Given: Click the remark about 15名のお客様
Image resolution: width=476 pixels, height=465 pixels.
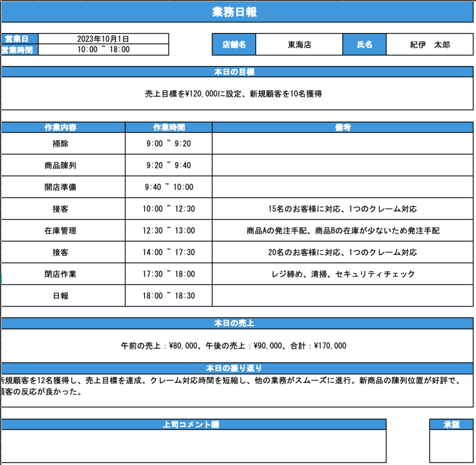Looking at the screenshot, I should point(343,209).
